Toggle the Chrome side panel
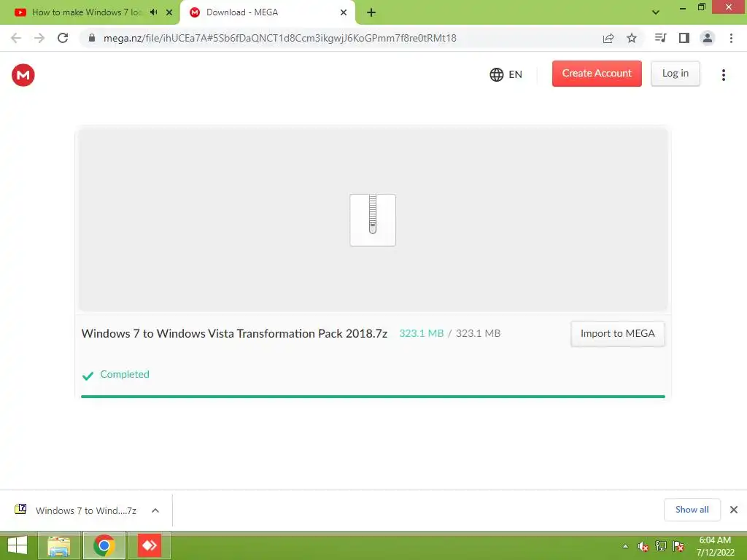Screen dimensions: 747x560 point(684,38)
